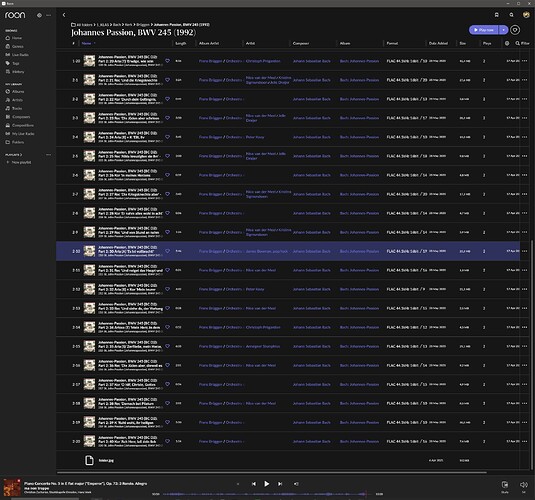Sort by the Length column header

(180, 43)
